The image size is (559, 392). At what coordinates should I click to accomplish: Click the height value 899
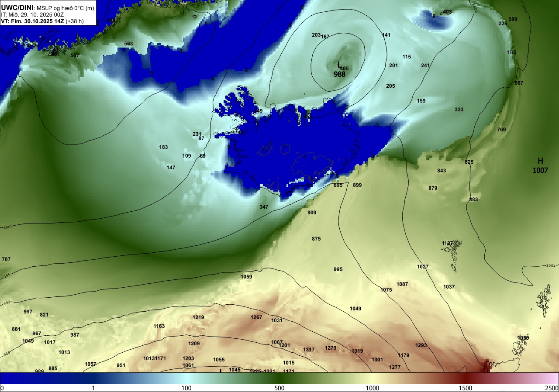[x=357, y=185]
